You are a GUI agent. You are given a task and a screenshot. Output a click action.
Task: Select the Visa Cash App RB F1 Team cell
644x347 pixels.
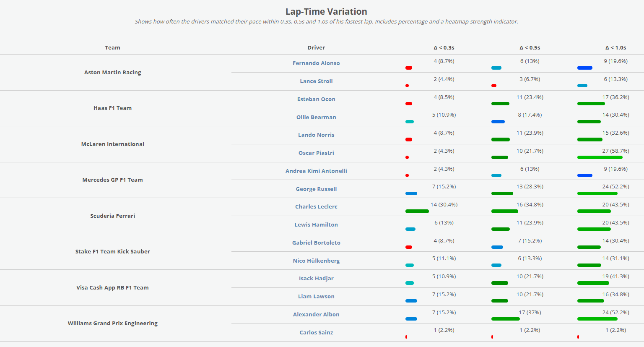112,287
